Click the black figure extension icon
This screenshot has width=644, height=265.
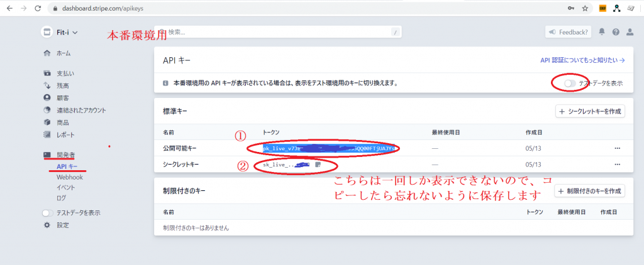click(x=616, y=9)
